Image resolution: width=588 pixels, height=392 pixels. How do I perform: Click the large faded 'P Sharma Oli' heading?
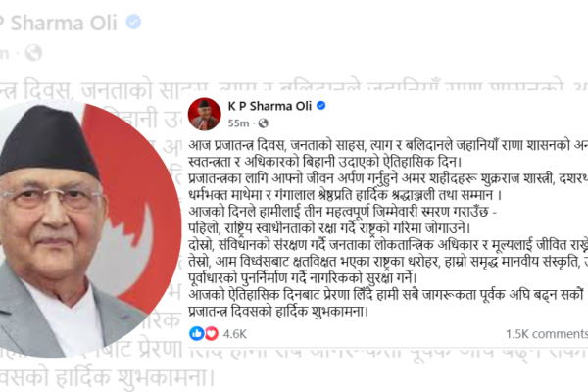tap(59, 23)
